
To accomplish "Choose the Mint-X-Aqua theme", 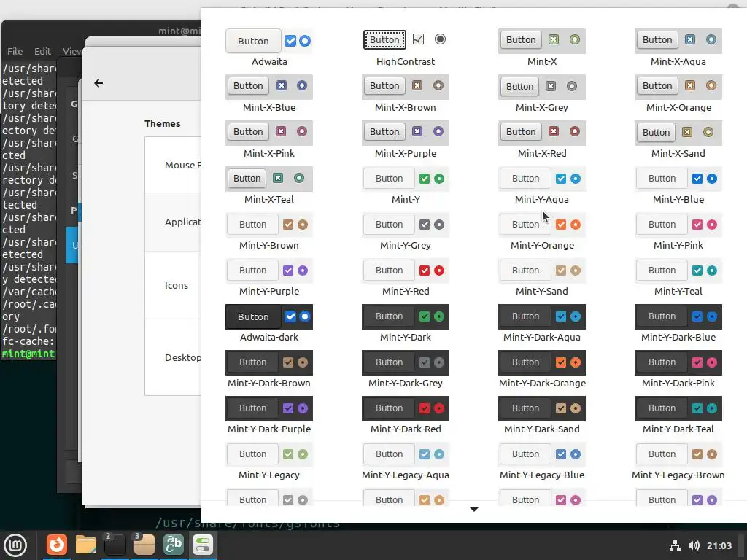I will [x=678, y=47].
